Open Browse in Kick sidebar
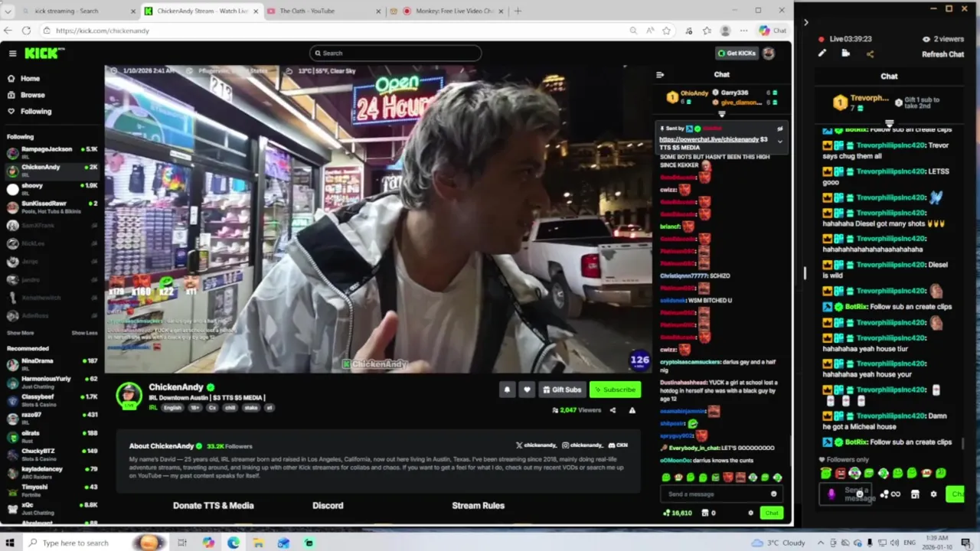Image resolution: width=980 pixels, height=551 pixels. click(x=32, y=95)
